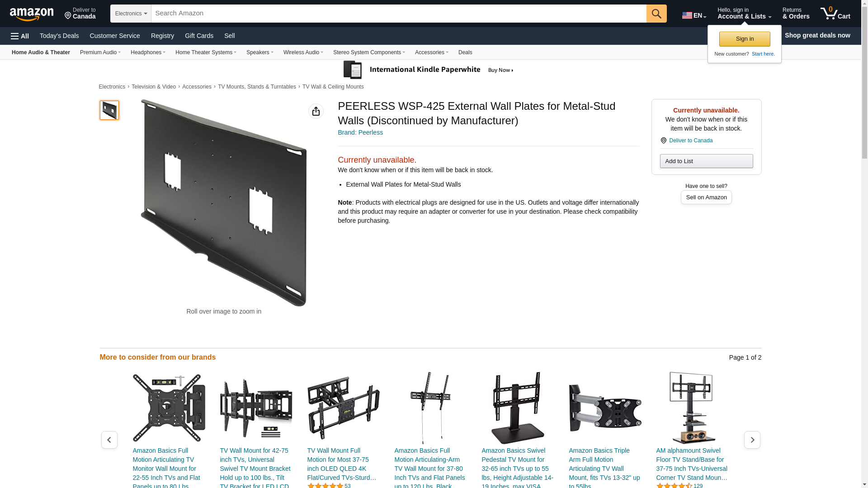
Task: Click the Sell on Amazon button
Action: (x=706, y=197)
